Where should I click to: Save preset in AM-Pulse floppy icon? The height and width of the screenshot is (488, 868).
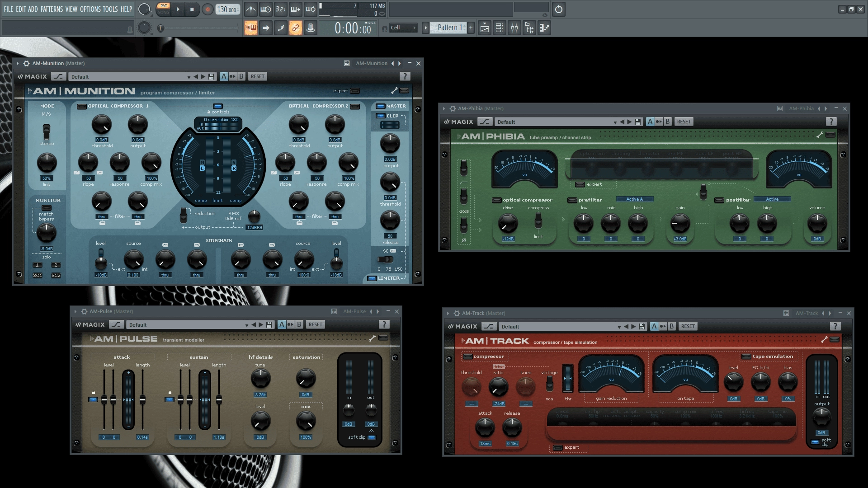click(269, 325)
